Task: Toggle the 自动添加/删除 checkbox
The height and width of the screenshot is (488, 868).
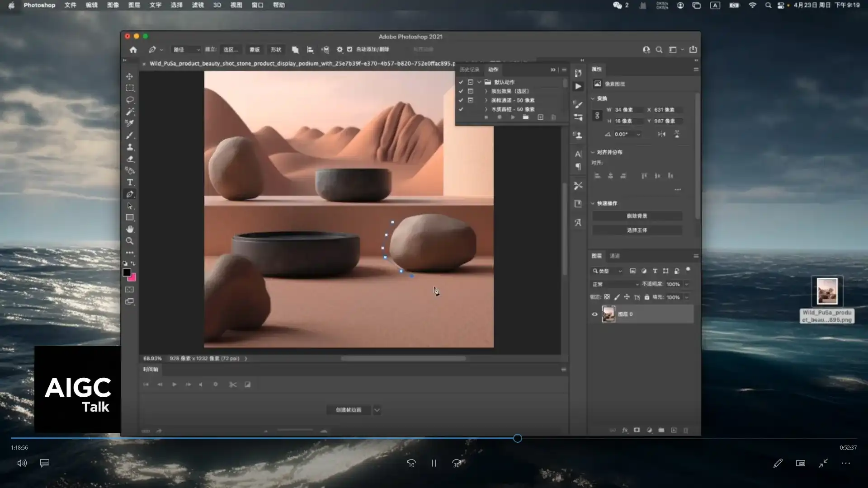Action: pos(349,49)
